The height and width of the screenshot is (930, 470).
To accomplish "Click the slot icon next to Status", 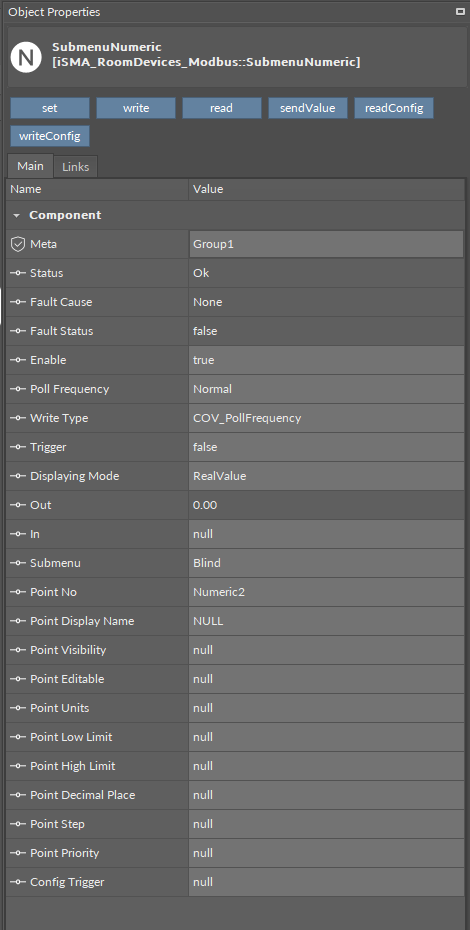I will click(18, 273).
